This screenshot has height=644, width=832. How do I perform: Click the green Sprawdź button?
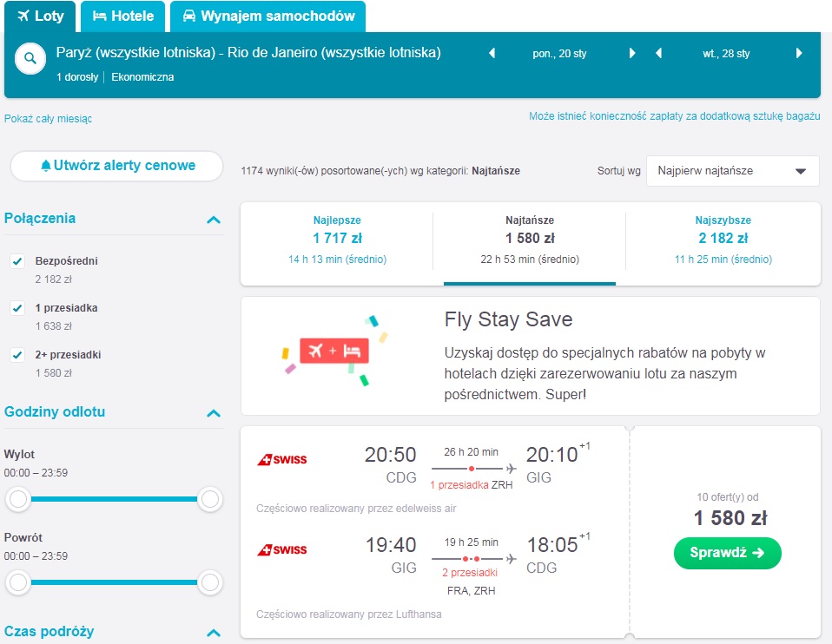pyautogui.click(x=728, y=553)
